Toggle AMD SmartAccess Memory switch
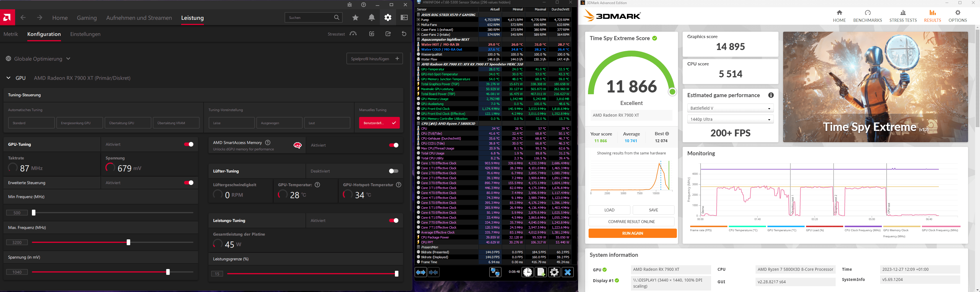Screen dimensions: 980x292 tap(394, 145)
